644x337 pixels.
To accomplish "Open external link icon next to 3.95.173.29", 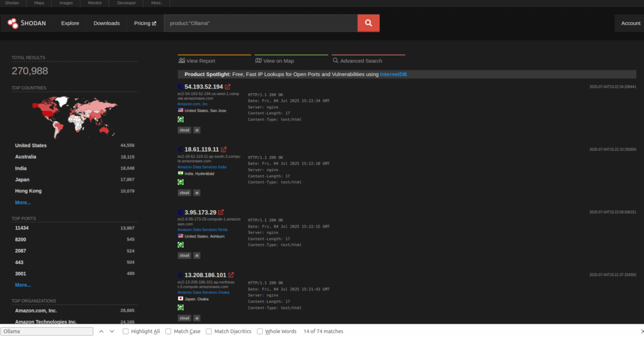I will click(221, 213).
